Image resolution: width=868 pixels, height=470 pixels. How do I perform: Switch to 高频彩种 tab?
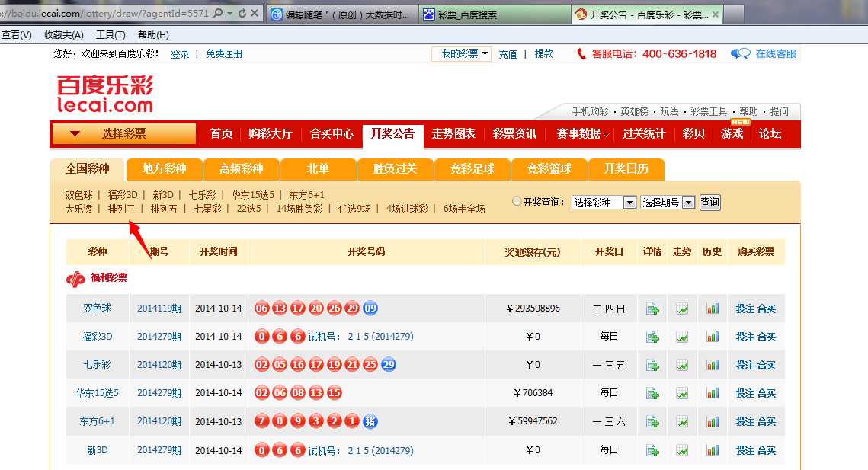[242, 169]
